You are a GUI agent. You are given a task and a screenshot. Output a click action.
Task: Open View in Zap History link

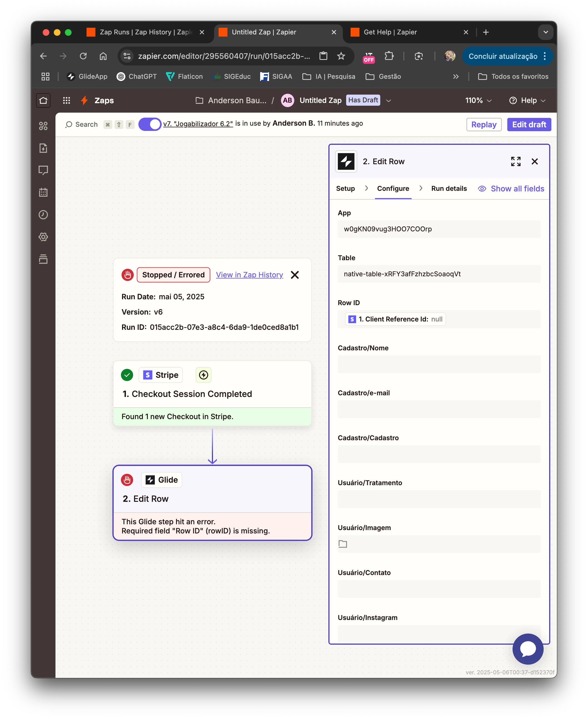click(x=249, y=275)
